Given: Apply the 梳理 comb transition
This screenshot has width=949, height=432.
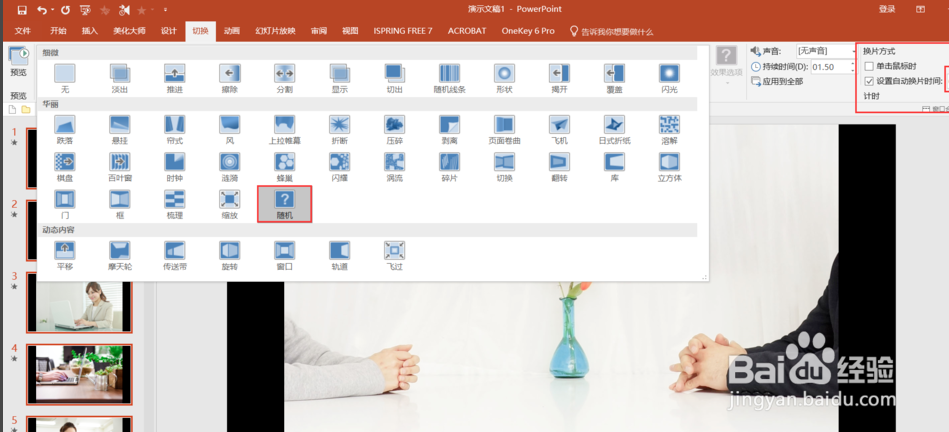Looking at the screenshot, I should [x=174, y=205].
